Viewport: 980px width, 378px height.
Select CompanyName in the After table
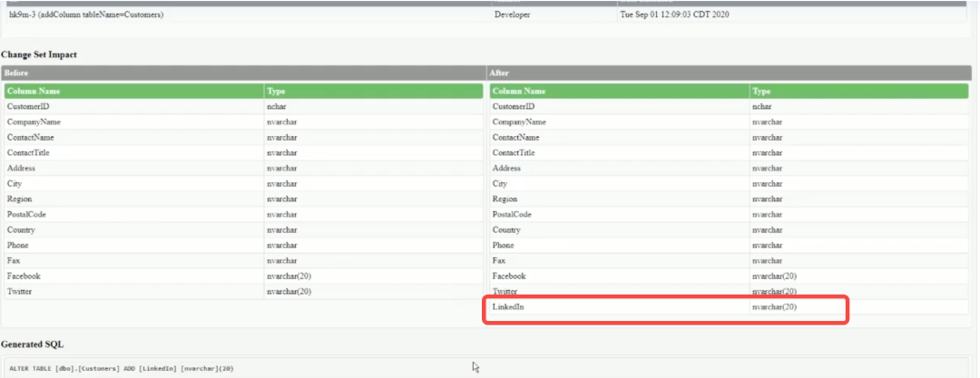coord(519,121)
